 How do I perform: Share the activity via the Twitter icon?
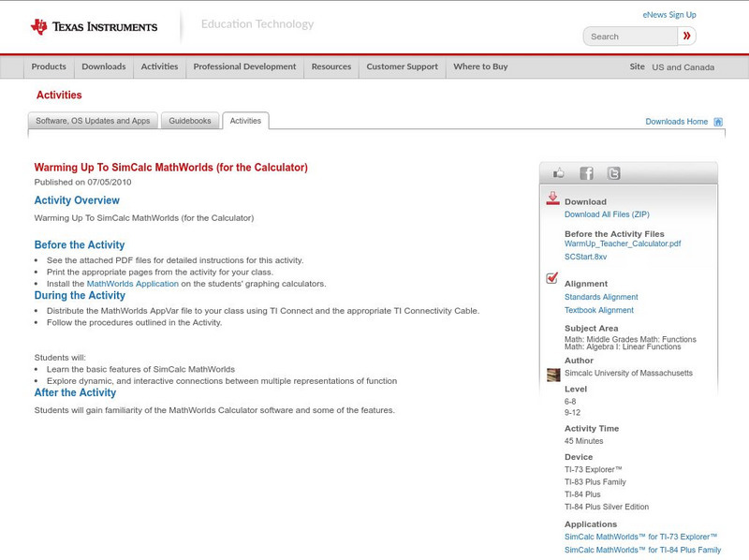click(613, 173)
